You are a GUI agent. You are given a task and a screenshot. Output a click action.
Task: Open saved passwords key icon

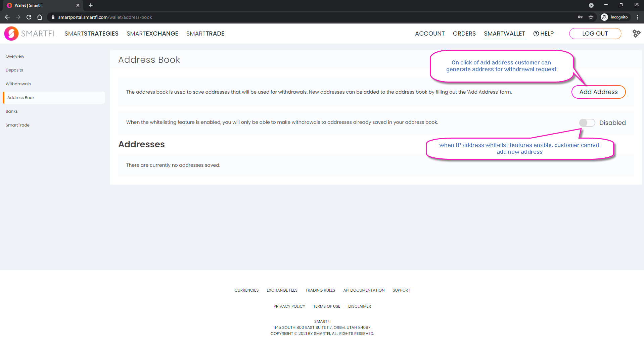(x=580, y=17)
